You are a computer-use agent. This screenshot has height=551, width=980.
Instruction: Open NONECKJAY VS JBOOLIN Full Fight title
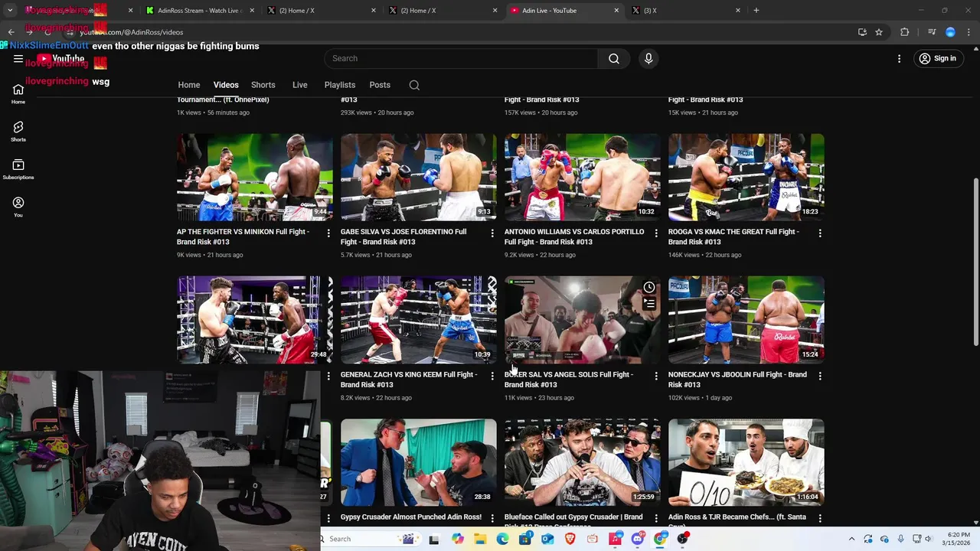tap(737, 380)
